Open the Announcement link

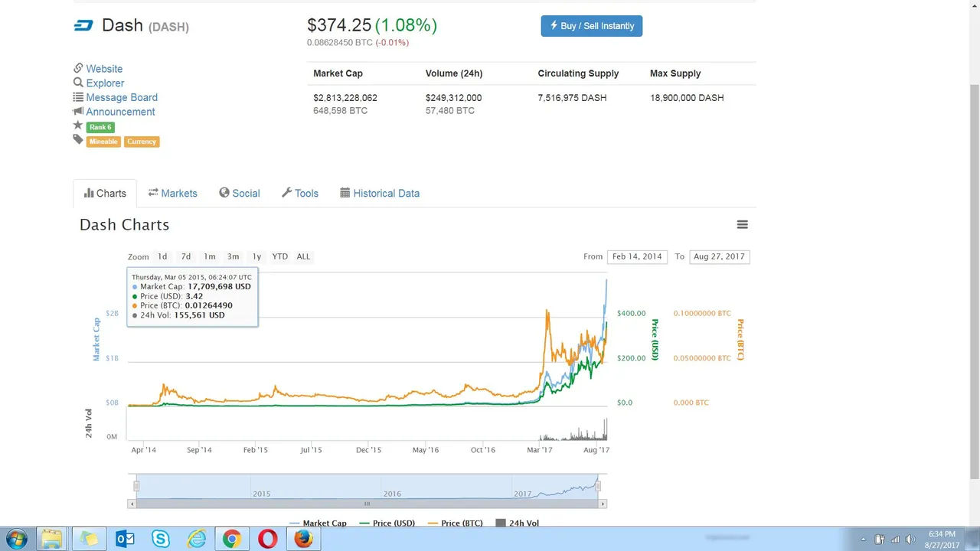point(120,112)
